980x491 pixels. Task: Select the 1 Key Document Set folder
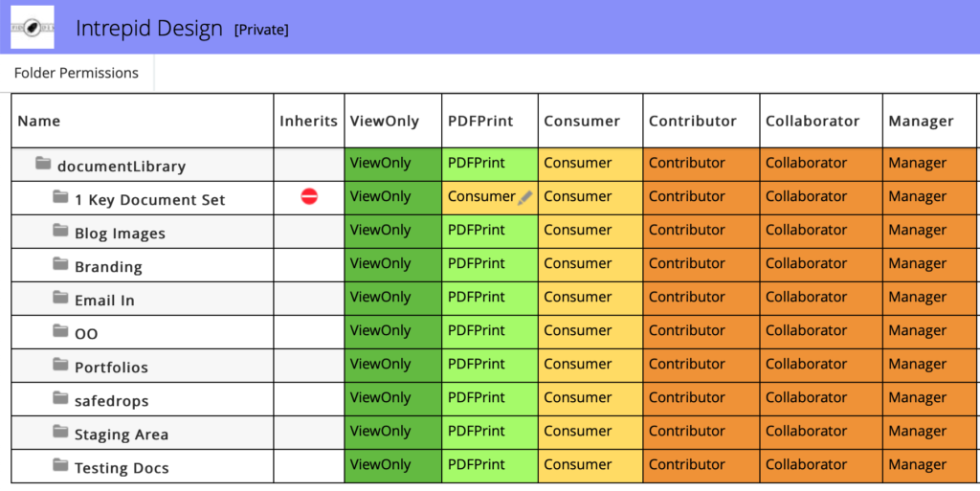149,200
